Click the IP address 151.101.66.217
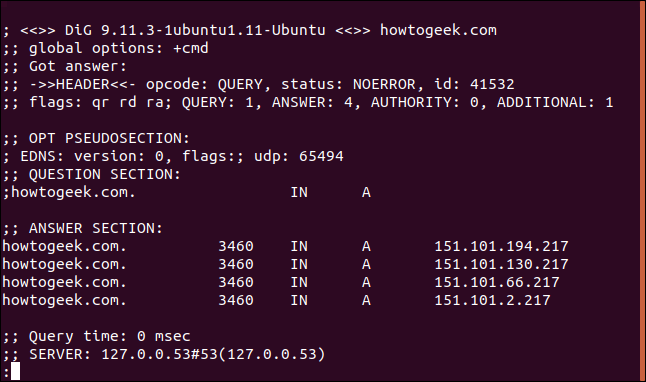This screenshot has width=646, height=382. coord(497,282)
